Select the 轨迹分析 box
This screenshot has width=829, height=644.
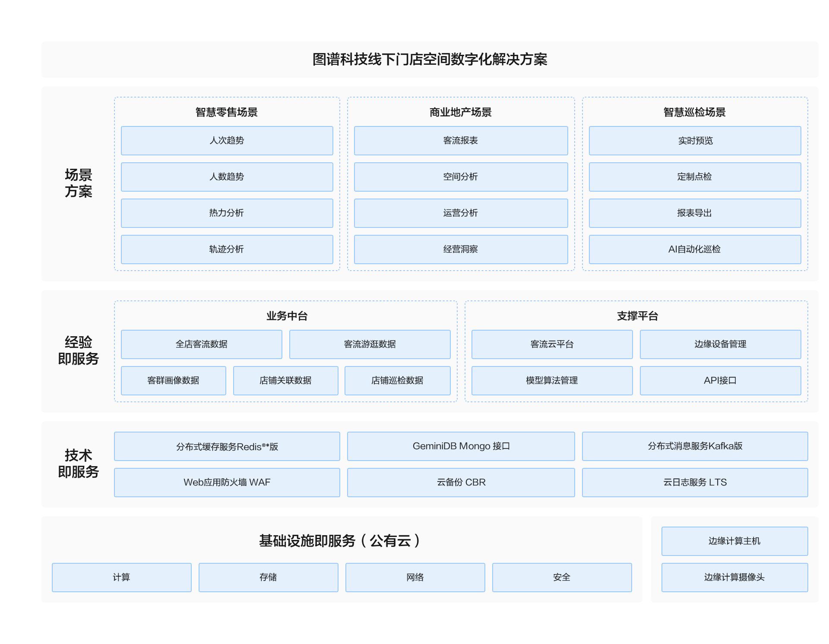tap(227, 249)
